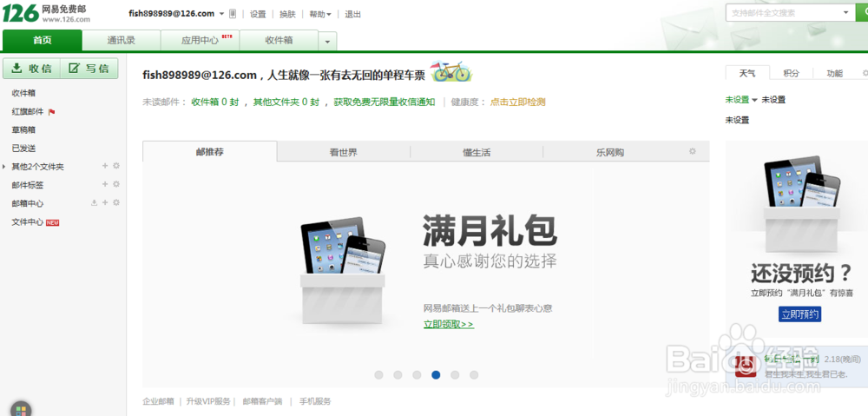This screenshot has height=416, width=868.
Task: Switch to the 通讯录 tab
Action: coord(122,41)
